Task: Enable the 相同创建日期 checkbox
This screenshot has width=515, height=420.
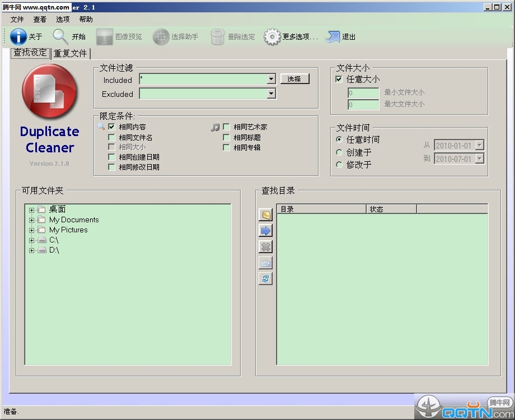Action: (x=111, y=157)
